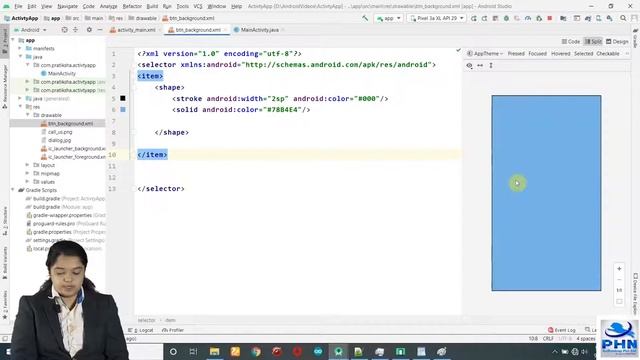The image size is (640, 360).
Task: Click the blue shape preview
Action: [x=546, y=193]
